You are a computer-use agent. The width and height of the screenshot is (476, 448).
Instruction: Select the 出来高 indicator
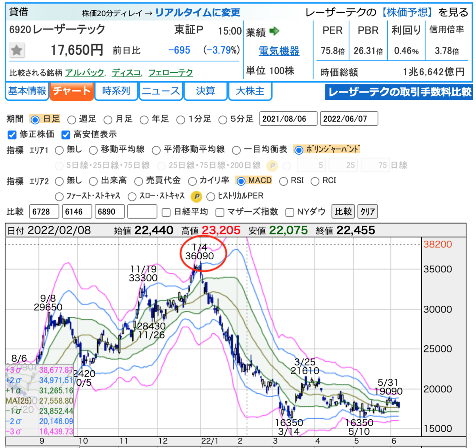click(93, 181)
